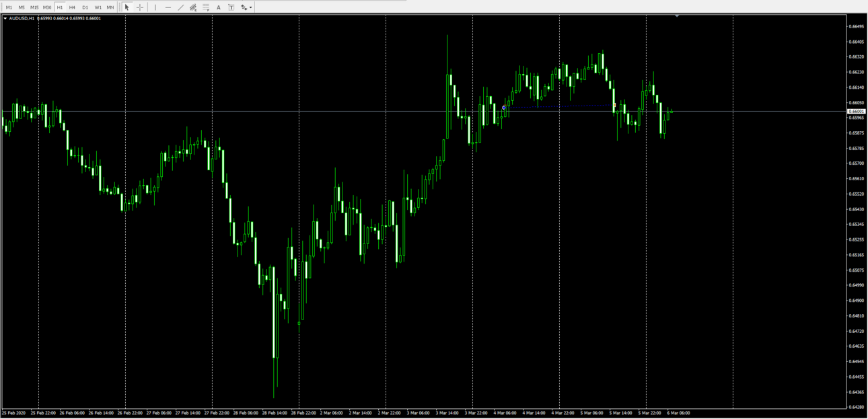Viewport: 868px width, 419px height.
Task: Select the text label tool
Action: [231, 7]
